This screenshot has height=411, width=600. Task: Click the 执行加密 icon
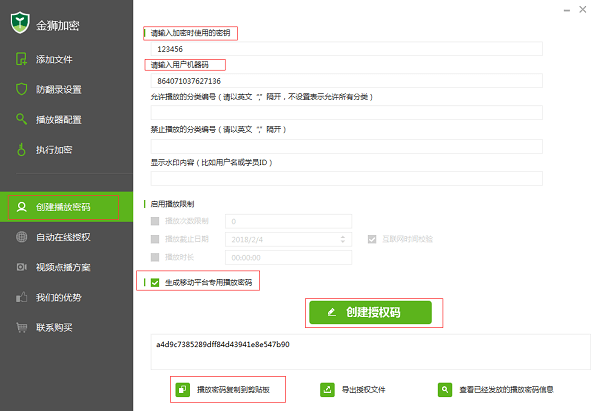pyautogui.click(x=21, y=149)
